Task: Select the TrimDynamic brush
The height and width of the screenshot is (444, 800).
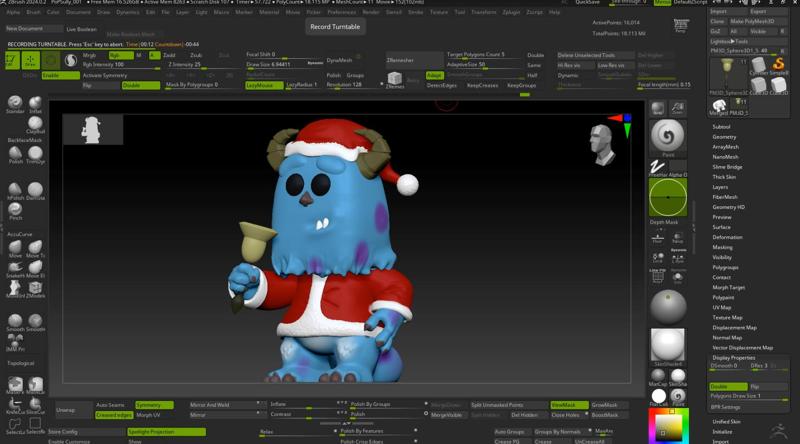Action: 35,154
